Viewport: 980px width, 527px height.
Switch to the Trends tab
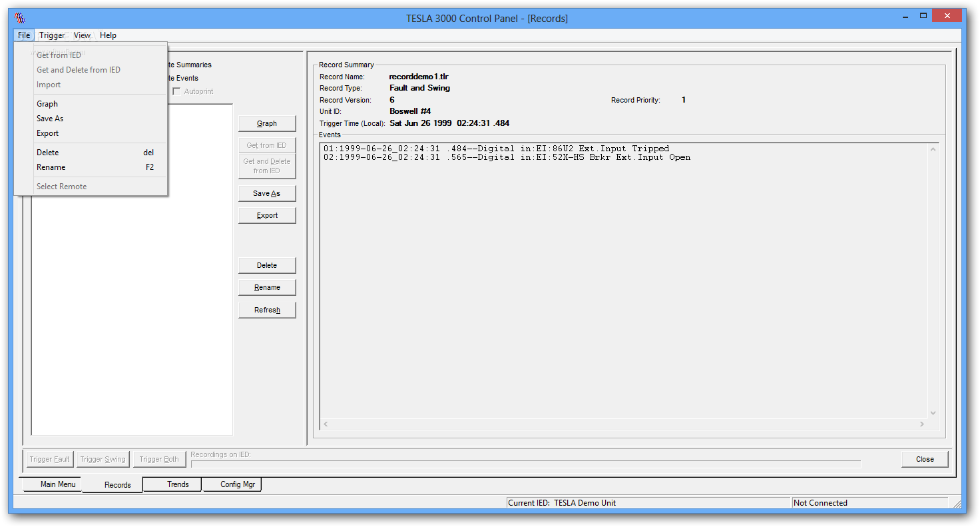(173, 484)
